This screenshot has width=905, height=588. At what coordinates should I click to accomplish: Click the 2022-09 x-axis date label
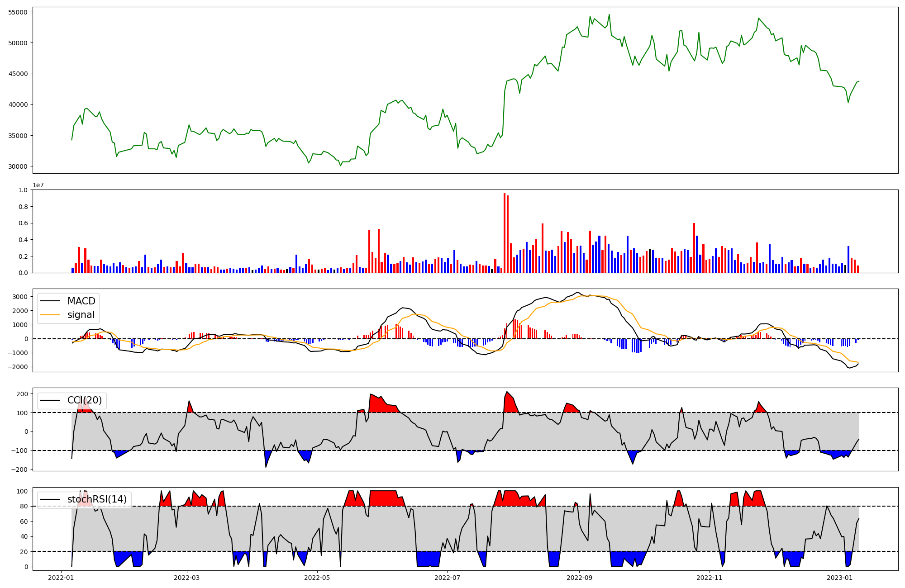pyautogui.click(x=579, y=578)
